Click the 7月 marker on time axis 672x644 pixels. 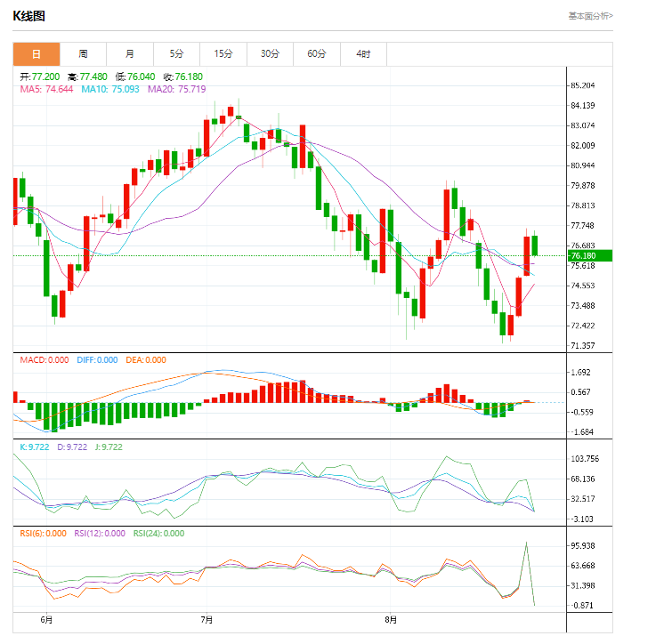click(x=206, y=619)
